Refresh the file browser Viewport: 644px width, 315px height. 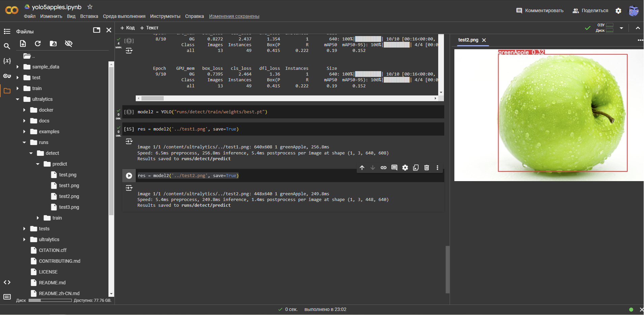(38, 44)
